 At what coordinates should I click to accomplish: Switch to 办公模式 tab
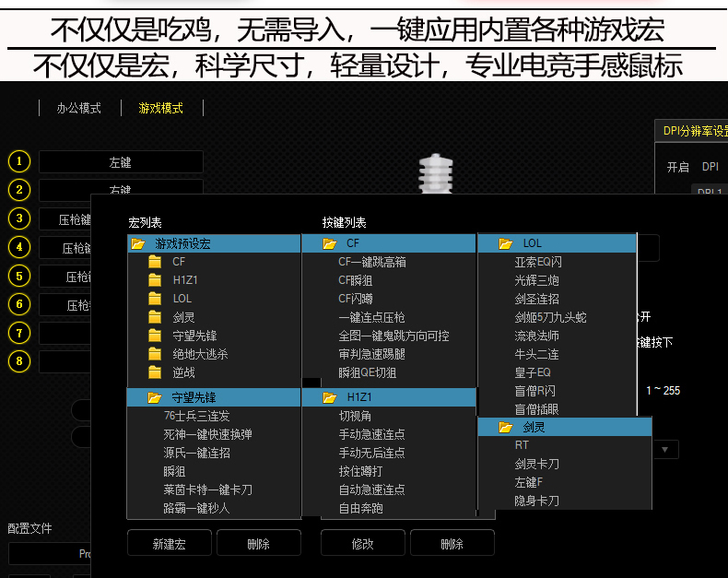(79, 108)
